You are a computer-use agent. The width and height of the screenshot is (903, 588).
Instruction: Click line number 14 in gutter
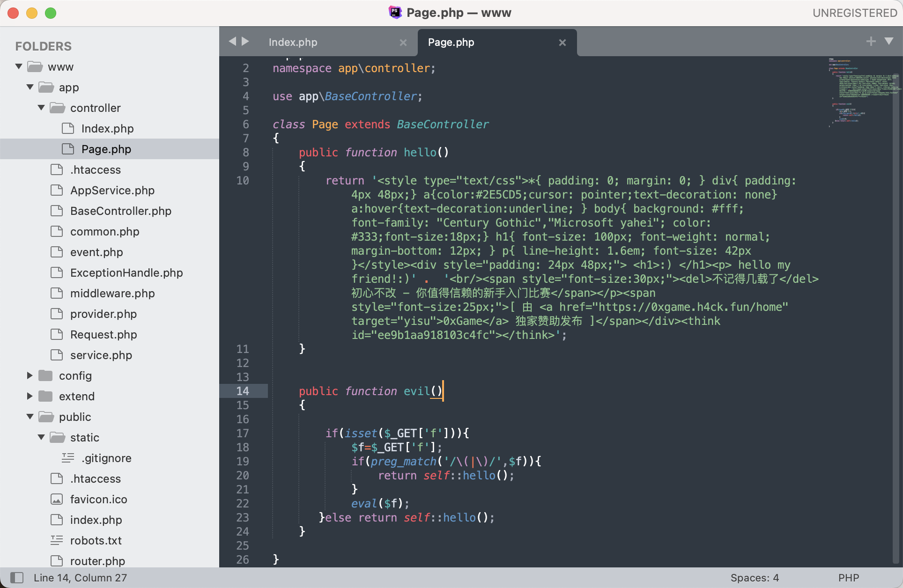pyautogui.click(x=243, y=391)
